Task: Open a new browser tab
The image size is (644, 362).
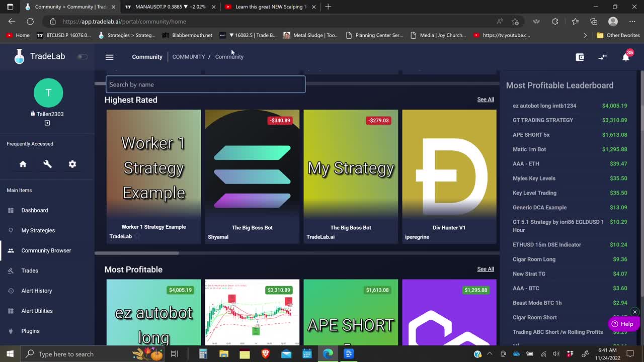Action: [328, 7]
